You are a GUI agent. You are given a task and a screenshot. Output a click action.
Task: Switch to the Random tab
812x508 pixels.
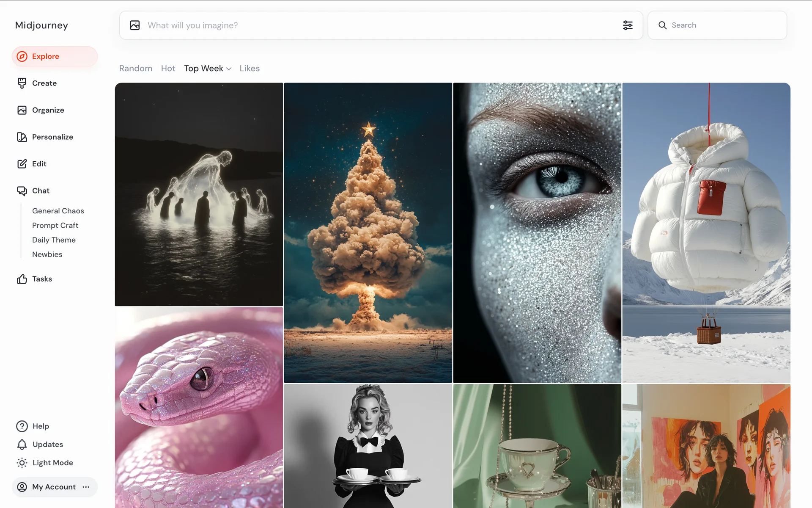click(x=135, y=69)
